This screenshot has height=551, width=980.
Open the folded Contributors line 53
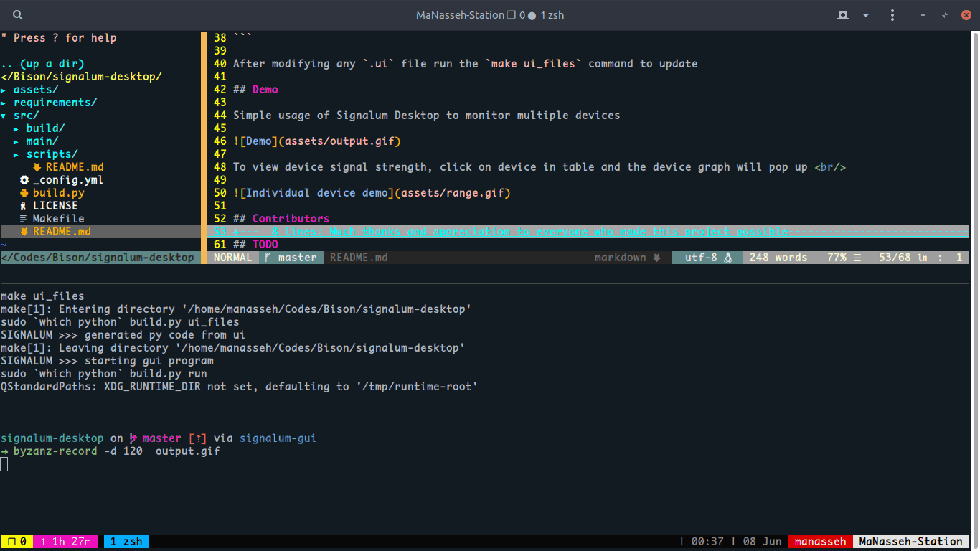point(588,232)
